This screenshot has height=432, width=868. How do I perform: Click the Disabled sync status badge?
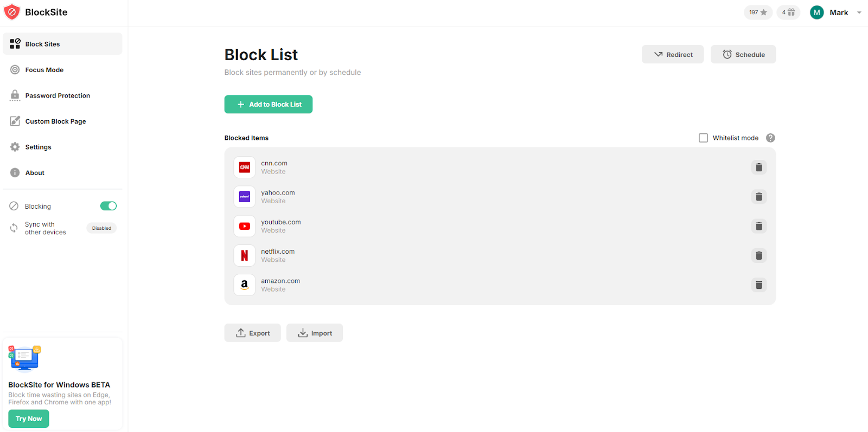tap(101, 228)
